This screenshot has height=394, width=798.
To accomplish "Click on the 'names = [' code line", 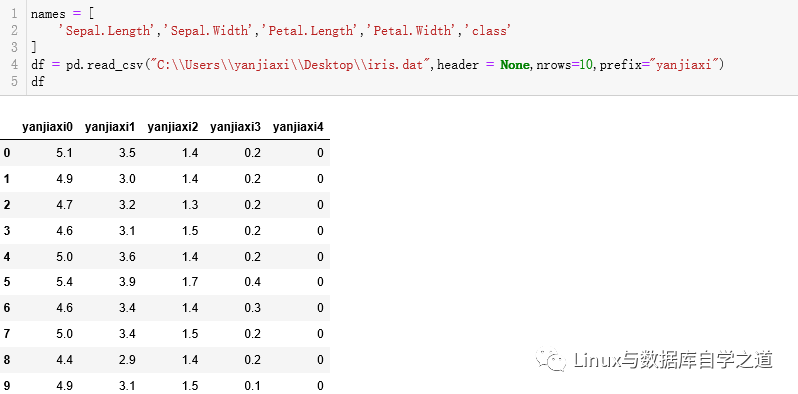I will pos(63,14).
